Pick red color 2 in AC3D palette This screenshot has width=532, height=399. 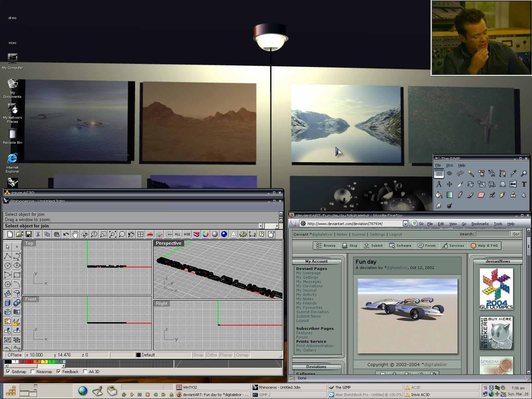click(x=22, y=361)
